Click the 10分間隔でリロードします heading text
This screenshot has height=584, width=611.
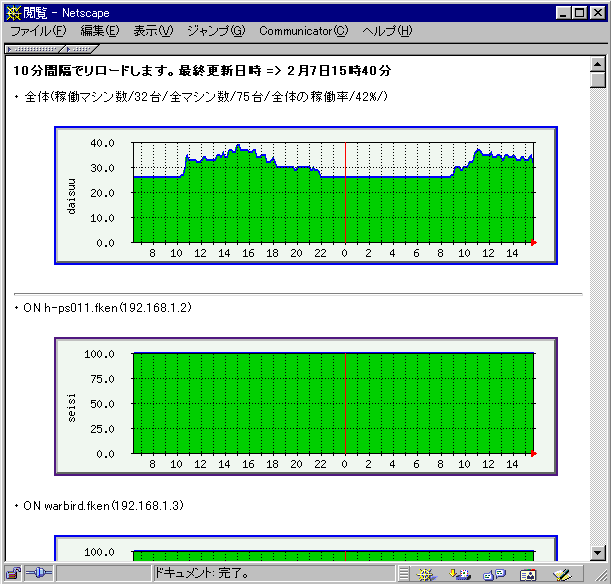[202, 71]
